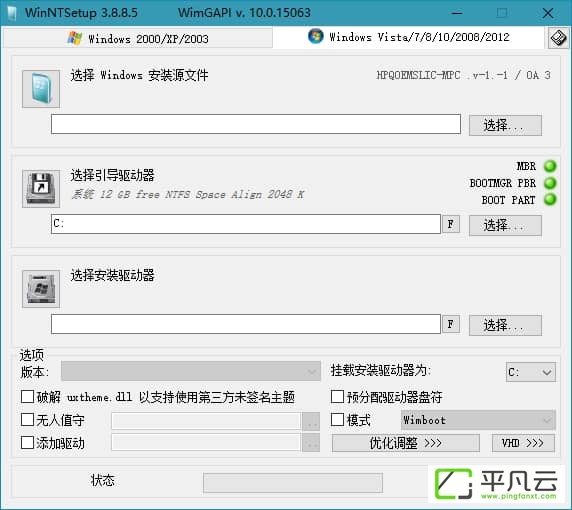Open the 版本 edition dropdown
This screenshot has height=510, width=572.
[191, 371]
